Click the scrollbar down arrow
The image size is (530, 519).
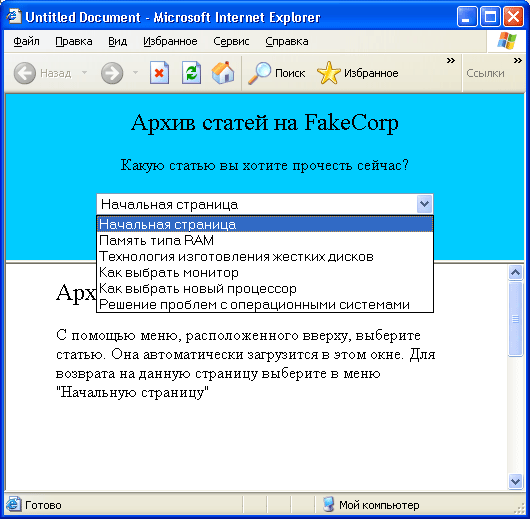tap(515, 481)
